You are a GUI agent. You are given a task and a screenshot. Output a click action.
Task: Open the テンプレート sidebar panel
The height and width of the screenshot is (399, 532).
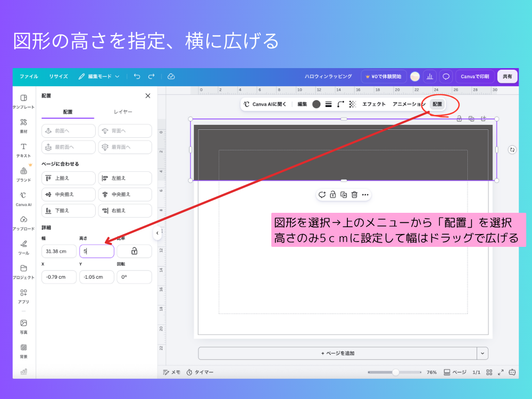[x=23, y=102]
